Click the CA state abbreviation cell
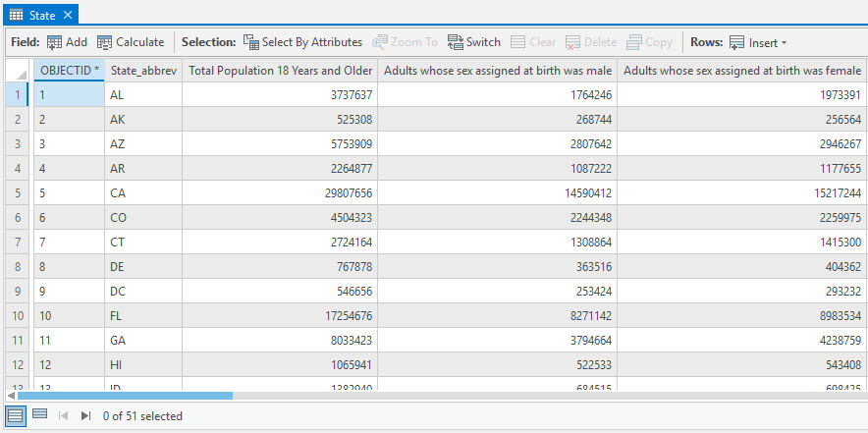 [142, 193]
